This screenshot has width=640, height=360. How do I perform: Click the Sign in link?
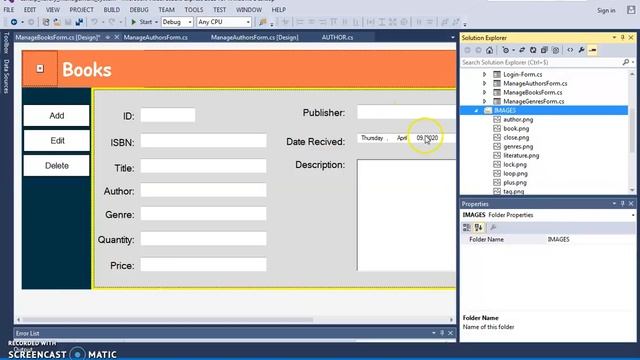coord(606,11)
